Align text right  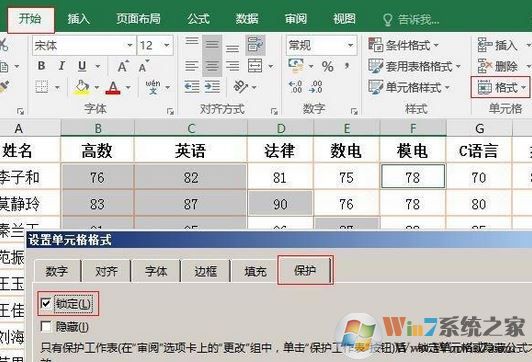click(232, 66)
